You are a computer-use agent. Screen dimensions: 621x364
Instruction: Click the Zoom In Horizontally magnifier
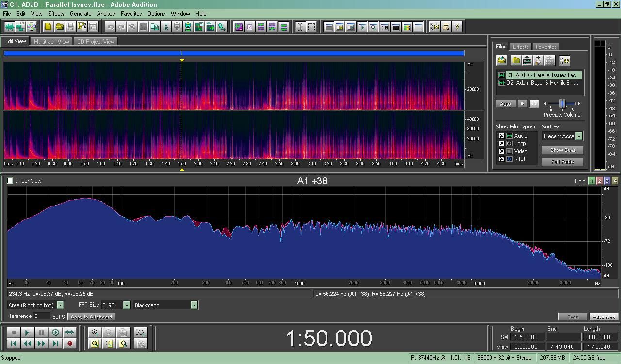[x=95, y=332]
